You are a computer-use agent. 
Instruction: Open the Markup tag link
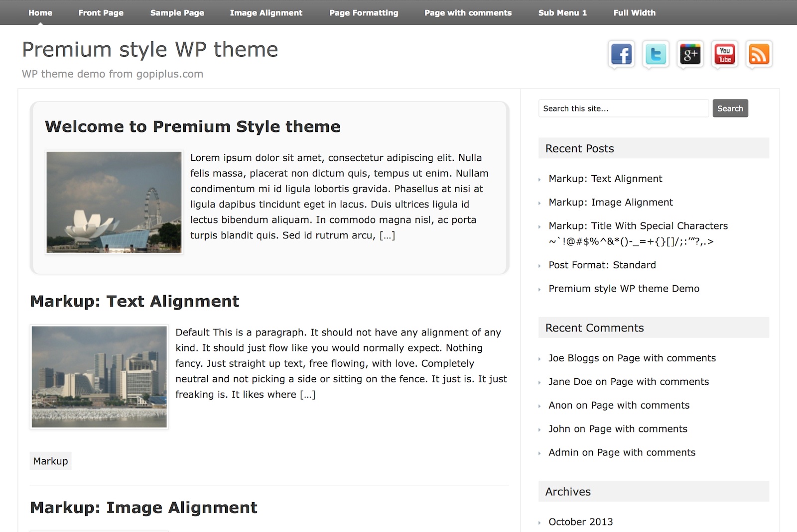click(x=50, y=461)
